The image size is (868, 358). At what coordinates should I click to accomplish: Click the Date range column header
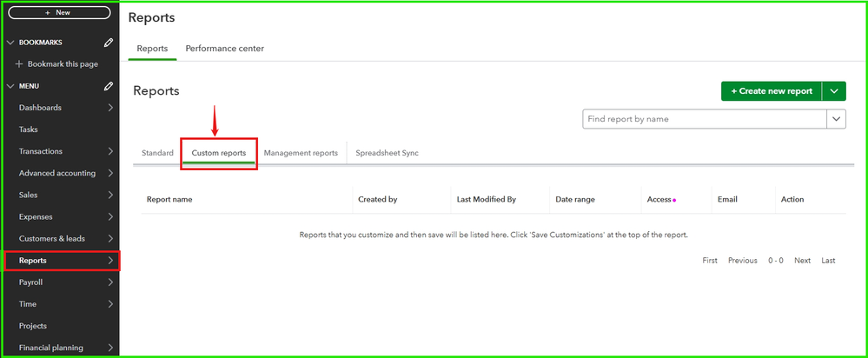click(575, 199)
